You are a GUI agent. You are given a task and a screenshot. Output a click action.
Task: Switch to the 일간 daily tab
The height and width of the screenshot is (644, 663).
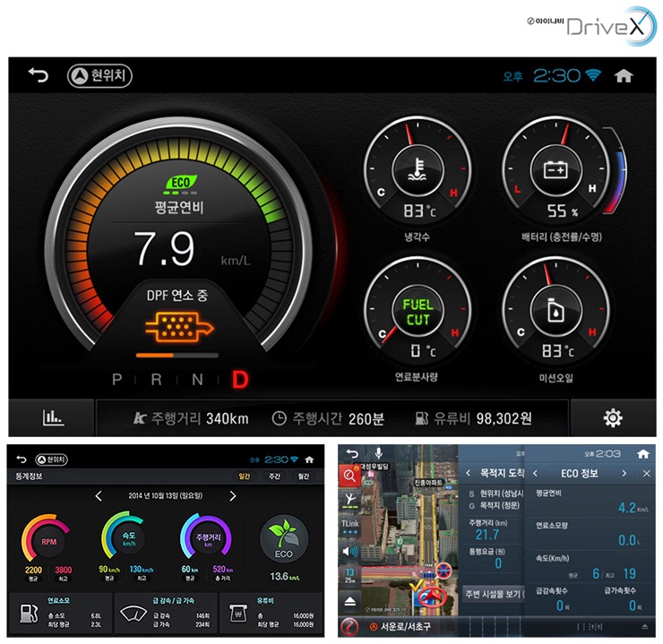coord(244,476)
